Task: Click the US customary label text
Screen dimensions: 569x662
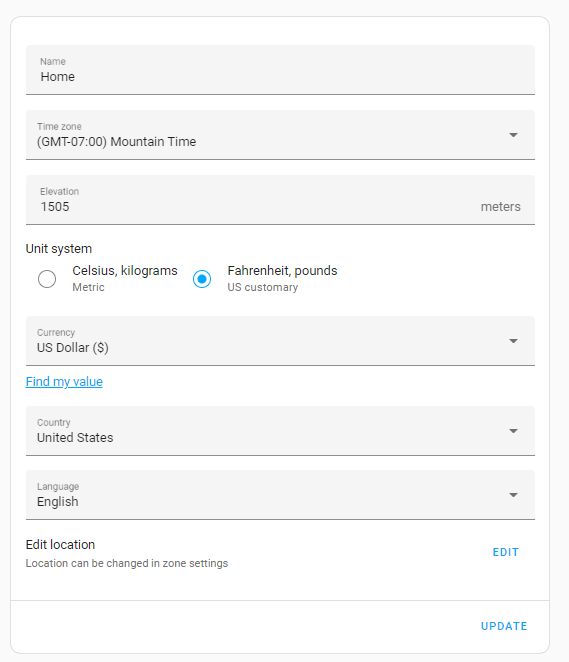Action: click(263, 287)
